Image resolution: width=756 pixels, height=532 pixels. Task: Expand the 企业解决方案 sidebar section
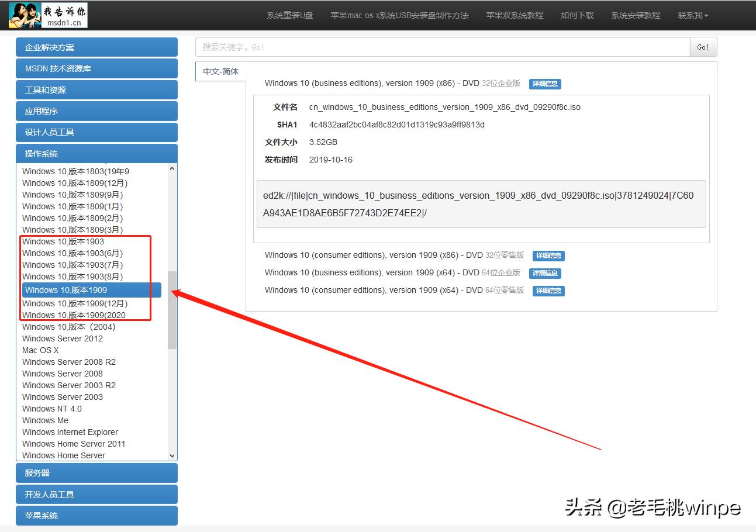(96, 47)
